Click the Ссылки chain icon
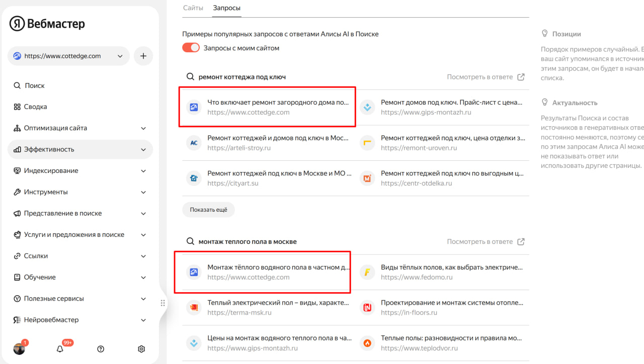The width and height of the screenshot is (644, 364). coord(17,256)
